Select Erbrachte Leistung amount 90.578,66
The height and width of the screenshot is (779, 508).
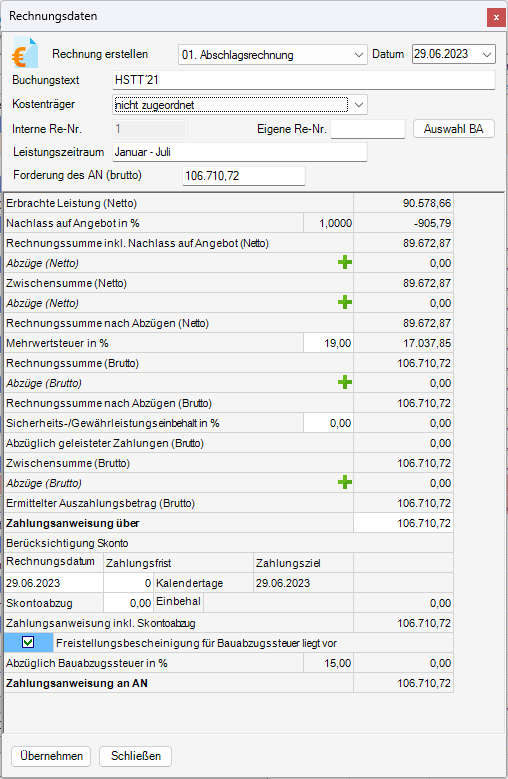[403, 203]
